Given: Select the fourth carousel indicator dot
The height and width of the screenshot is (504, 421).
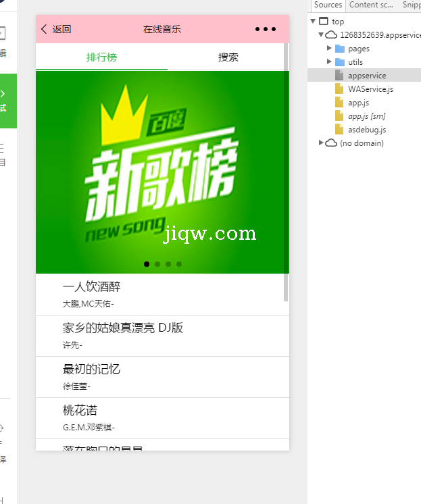Looking at the screenshot, I should point(179,264).
